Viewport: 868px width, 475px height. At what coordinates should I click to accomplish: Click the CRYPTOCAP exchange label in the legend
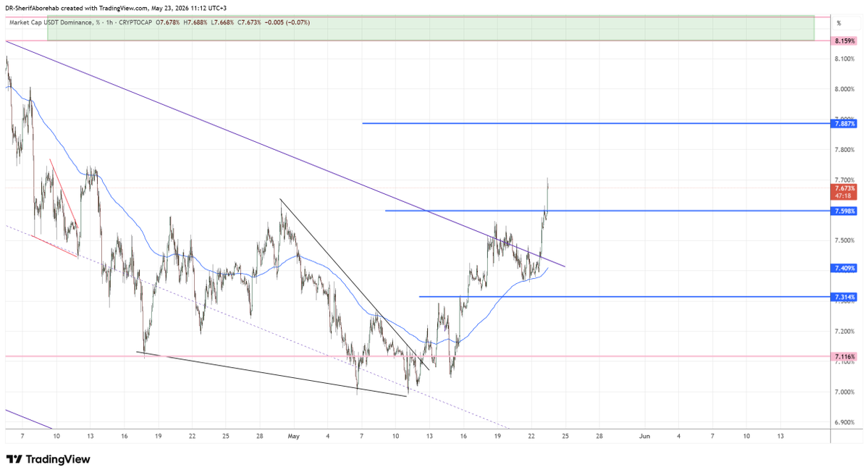tap(135, 22)
